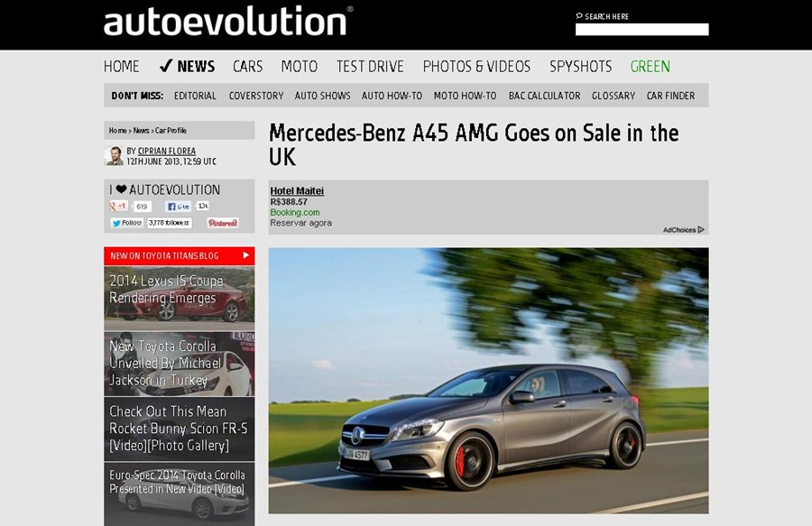Go to Photos & Videos section
The width and height of the screenshot is (812, 526).
click(476, 67)
